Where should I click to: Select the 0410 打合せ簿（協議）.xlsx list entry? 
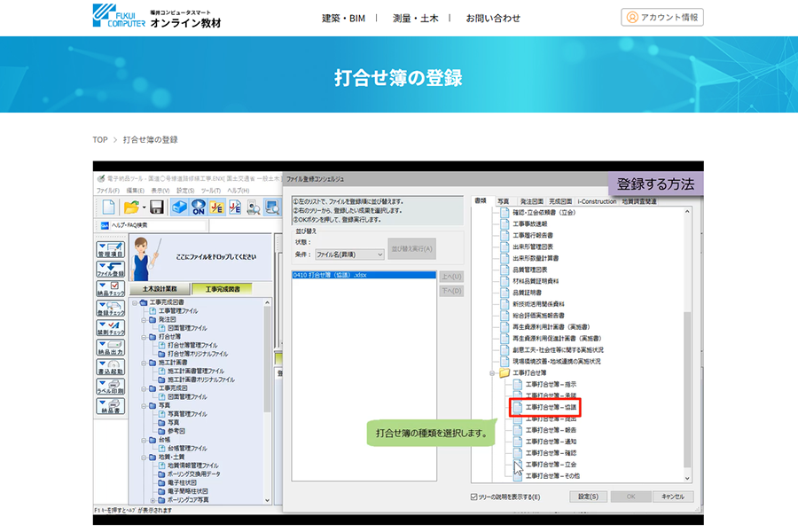tap(332, 274)
